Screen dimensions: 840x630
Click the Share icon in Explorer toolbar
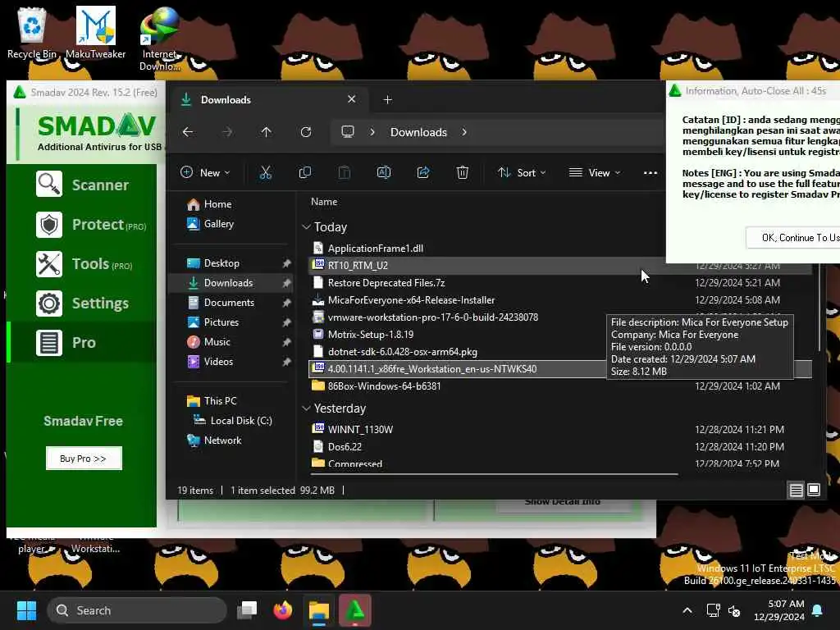(x=423, y=172)
